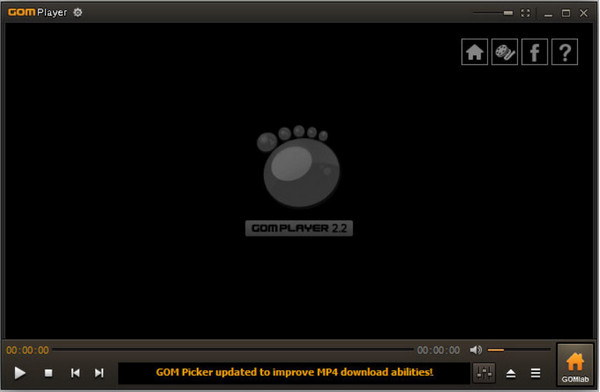Click on the playback seek bar
Viewport: 600px width, 392px height.
[233, 350]
